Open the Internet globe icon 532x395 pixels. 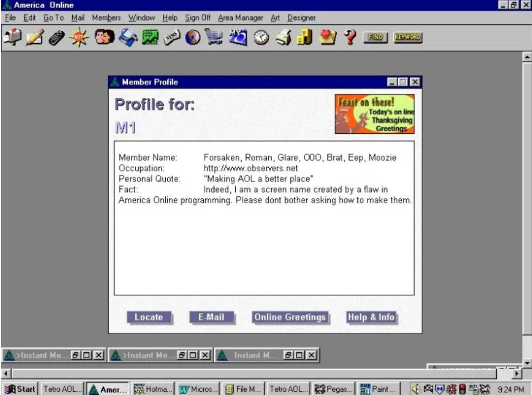click(x=193, y=37)
